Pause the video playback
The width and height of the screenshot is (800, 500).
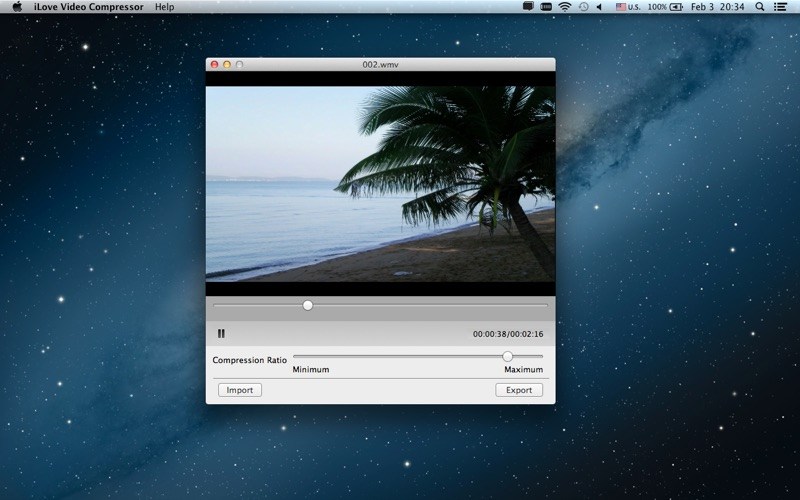(x=221, y=334)
